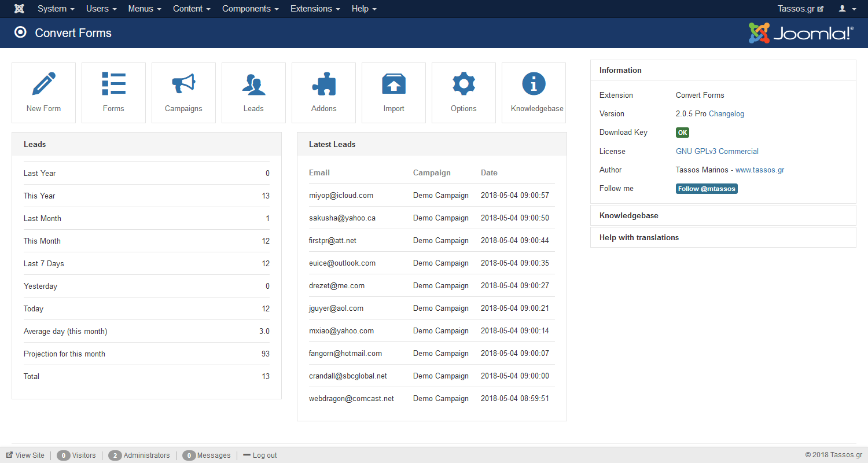Visit the www.tassos.gr author link
Screen dimensions: 868x463
760,170
